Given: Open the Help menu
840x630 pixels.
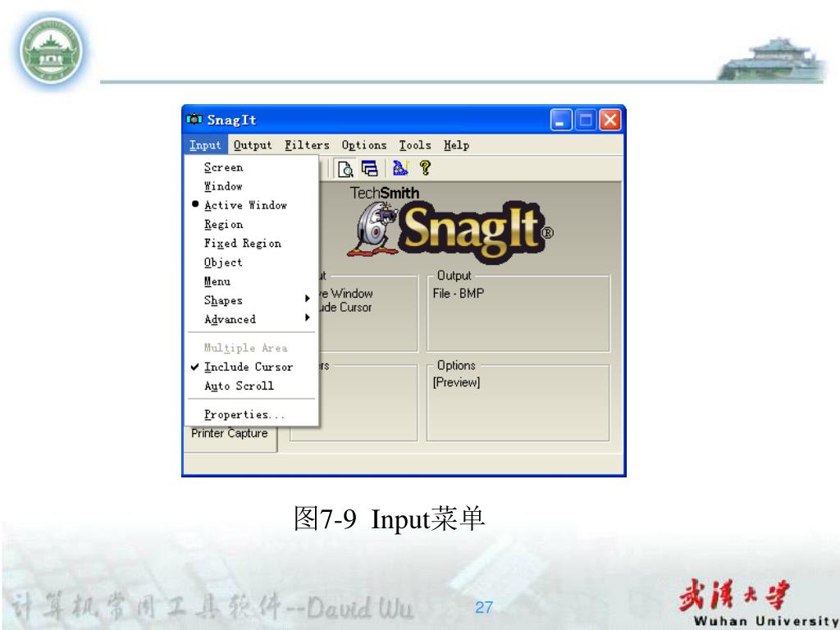Looking at the screenshot, I should pos(456,145).
